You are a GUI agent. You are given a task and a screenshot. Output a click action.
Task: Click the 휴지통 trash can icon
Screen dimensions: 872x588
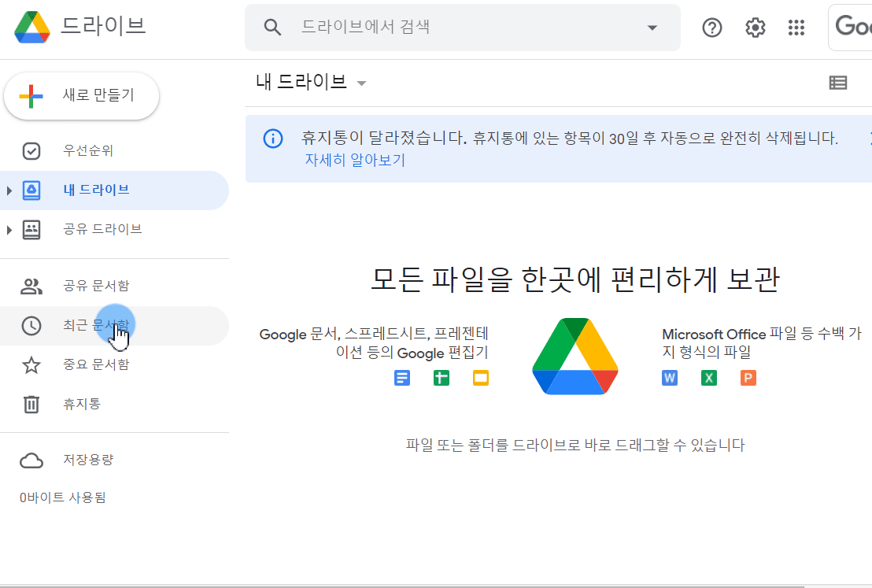coord(31,405)
